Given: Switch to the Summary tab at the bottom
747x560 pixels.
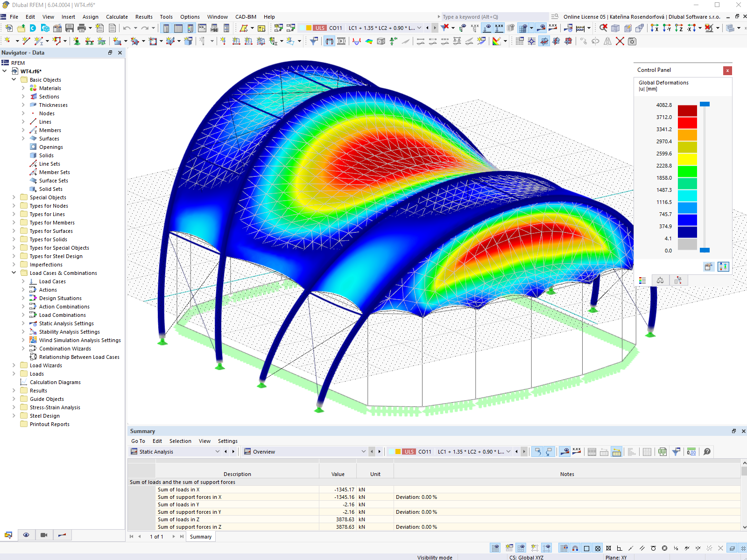Looking at the screenshot, I should click(x=200, y=536).
